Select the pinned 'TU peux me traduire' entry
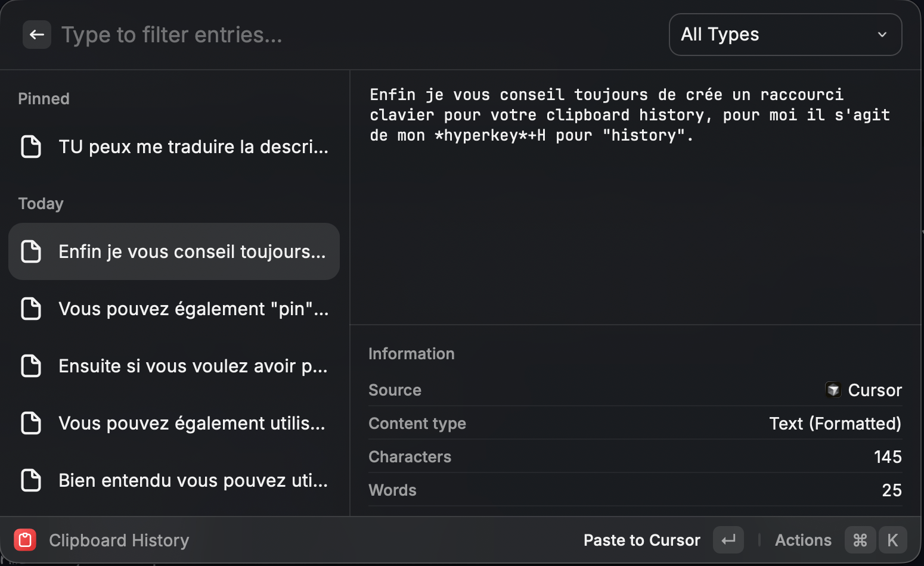924x566 pixels. pos(193,147)
